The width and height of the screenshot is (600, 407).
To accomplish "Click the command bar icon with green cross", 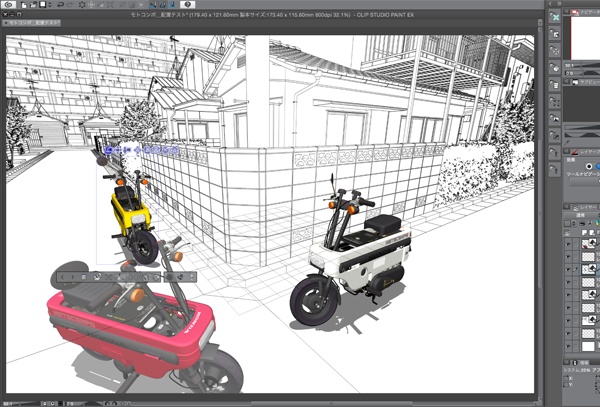I will (555, 17).
